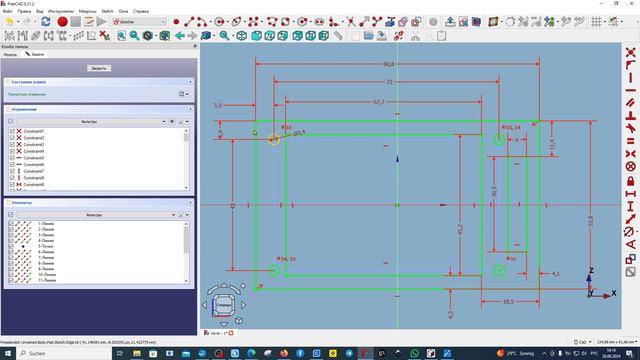Apply the Vertical constraint tool
Viewport: 640px width, 360px height.
tap(631, 78)
